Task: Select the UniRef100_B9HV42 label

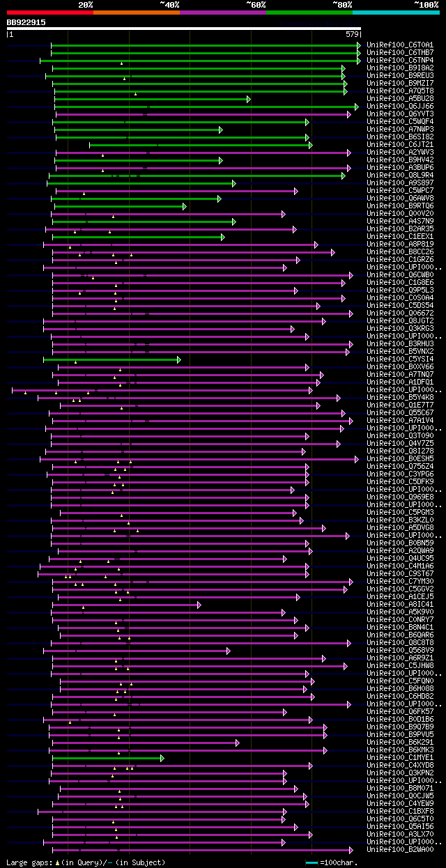Action: [x=400, y=160]
